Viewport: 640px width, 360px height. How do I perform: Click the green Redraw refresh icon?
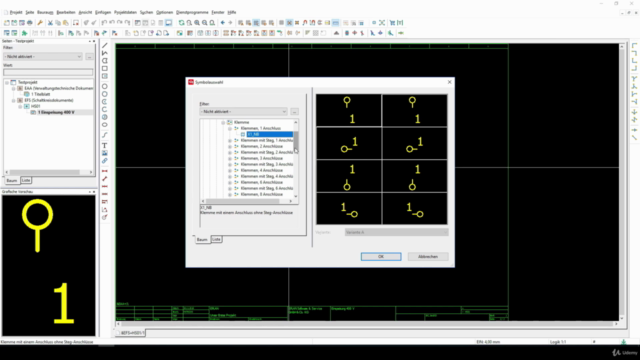pos(181,23)
